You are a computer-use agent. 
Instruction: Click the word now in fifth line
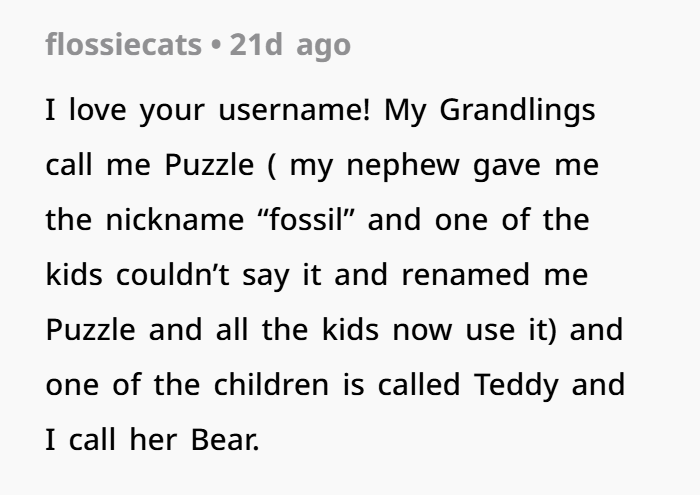(x=422, y=331)
